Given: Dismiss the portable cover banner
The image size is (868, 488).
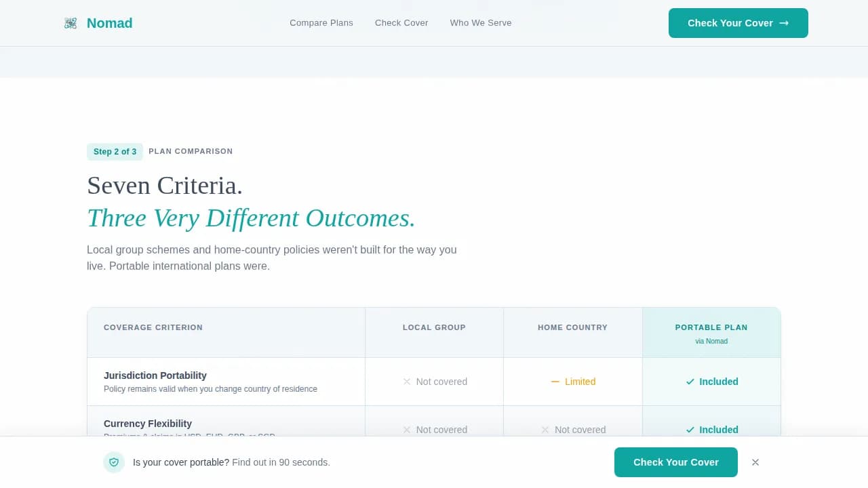Looking at the screenshot, I should pos(755,462).
